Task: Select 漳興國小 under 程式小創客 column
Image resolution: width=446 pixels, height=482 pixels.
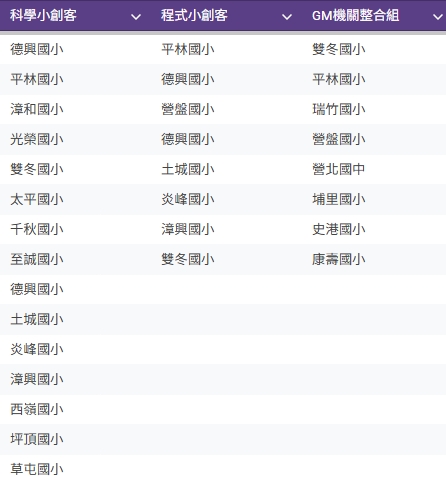Action: 188,229
